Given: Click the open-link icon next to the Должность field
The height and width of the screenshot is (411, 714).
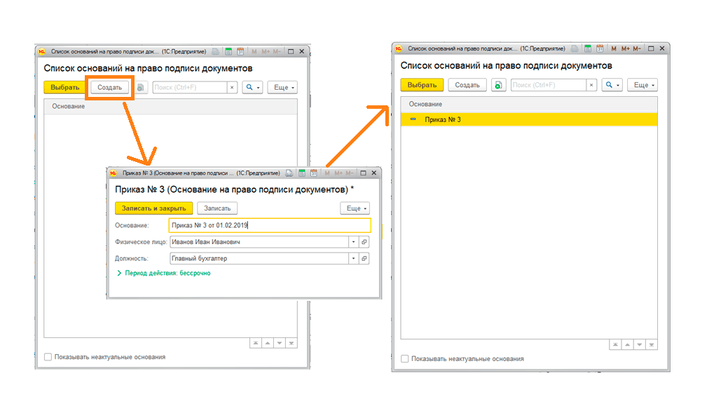Looking at the screenshot, I should (364, 259).
